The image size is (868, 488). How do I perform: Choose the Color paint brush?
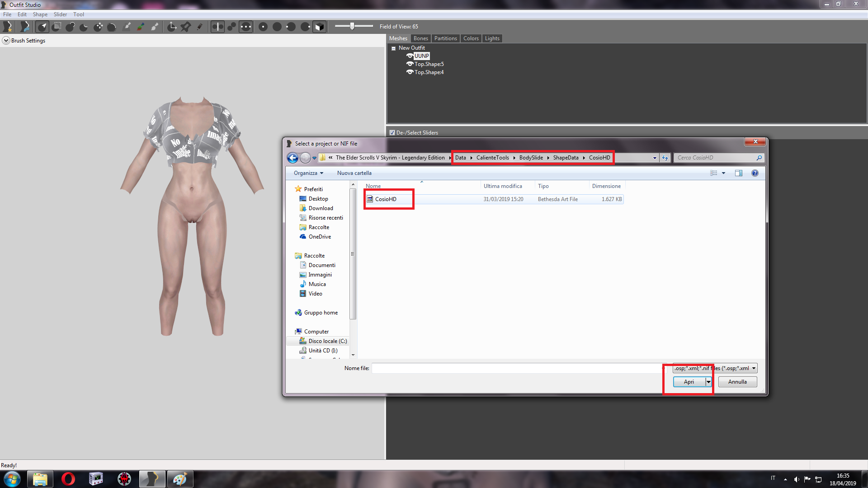(x=141, y=27)
